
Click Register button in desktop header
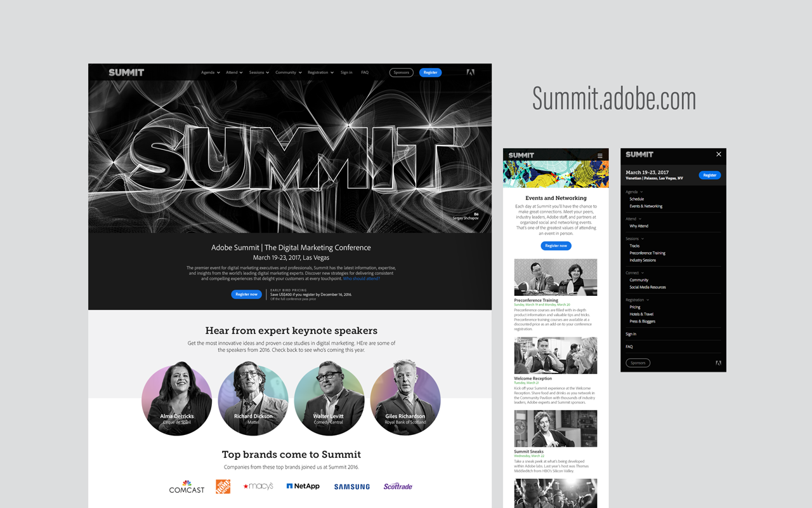[430, 72]
